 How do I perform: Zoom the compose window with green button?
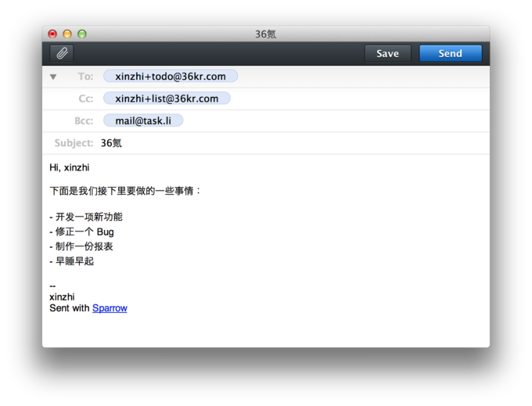82,34
